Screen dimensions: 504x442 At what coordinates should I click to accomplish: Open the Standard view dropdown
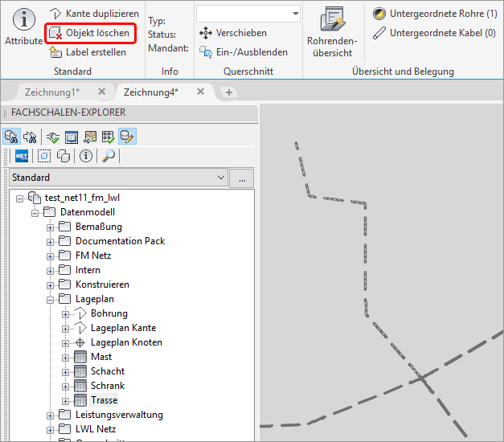[x=118, y=178]
